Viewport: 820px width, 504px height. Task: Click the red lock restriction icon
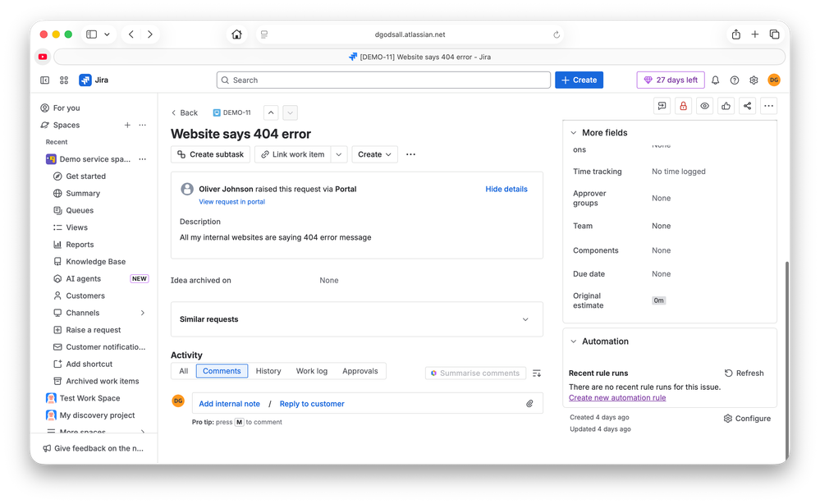pyautogui.click(x=683, y=106)
